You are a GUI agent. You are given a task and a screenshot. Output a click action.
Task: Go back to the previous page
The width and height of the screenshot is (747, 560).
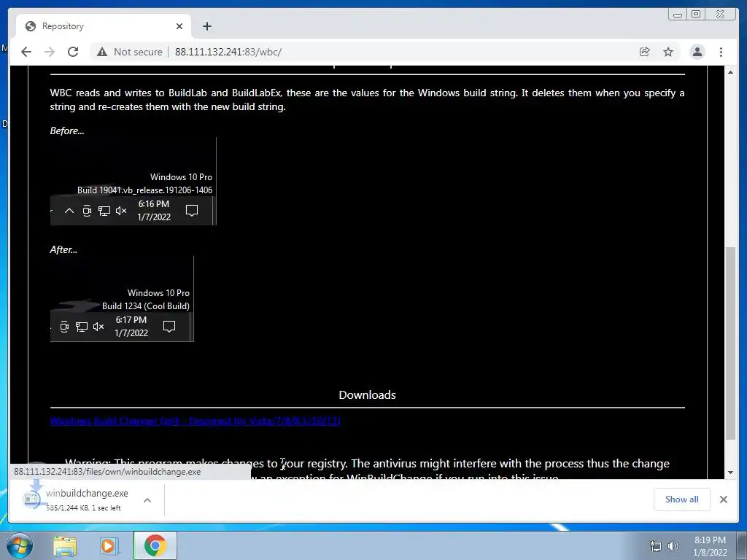point(26,52)
